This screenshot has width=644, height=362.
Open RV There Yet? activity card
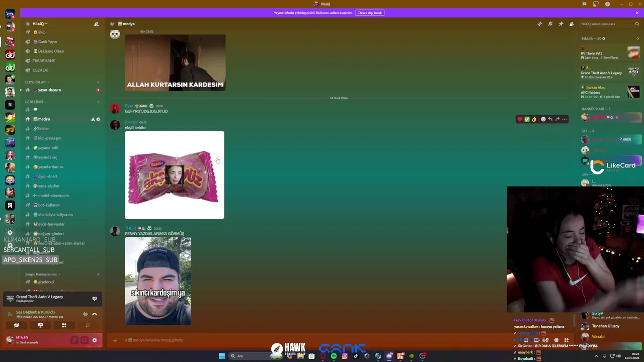610,53
